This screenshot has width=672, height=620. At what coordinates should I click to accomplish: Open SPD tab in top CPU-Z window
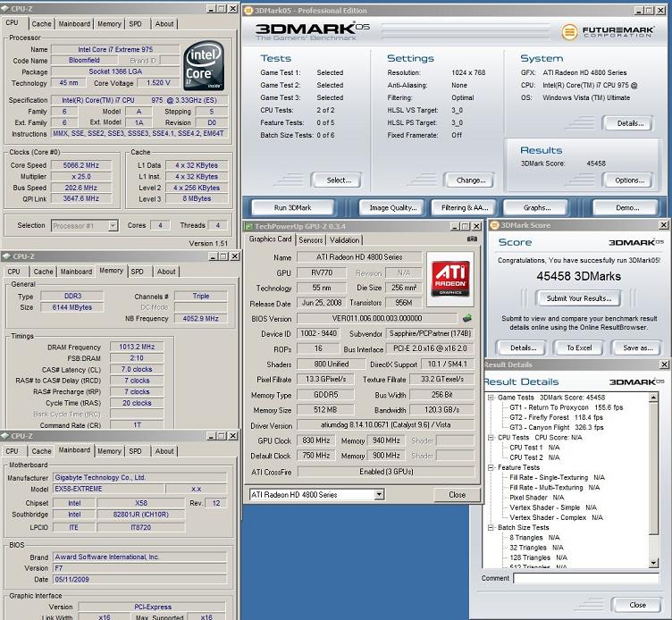click(x=136, y=24)
